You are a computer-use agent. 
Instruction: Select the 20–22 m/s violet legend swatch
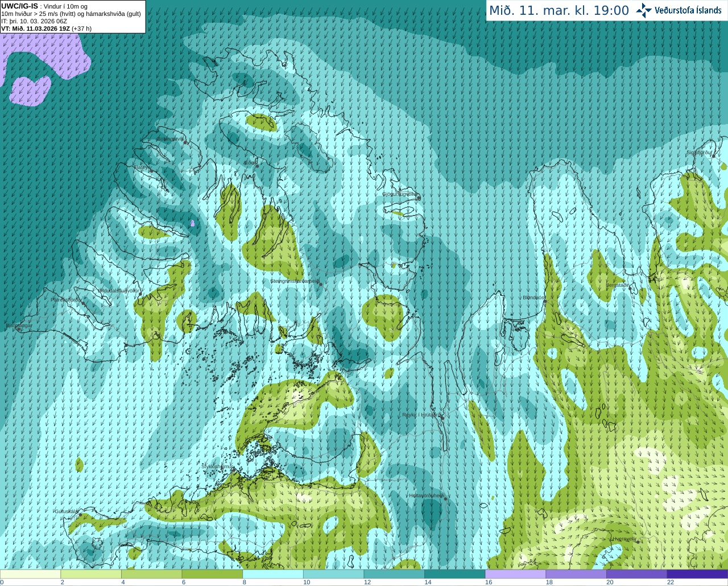[x=637, y=574]
